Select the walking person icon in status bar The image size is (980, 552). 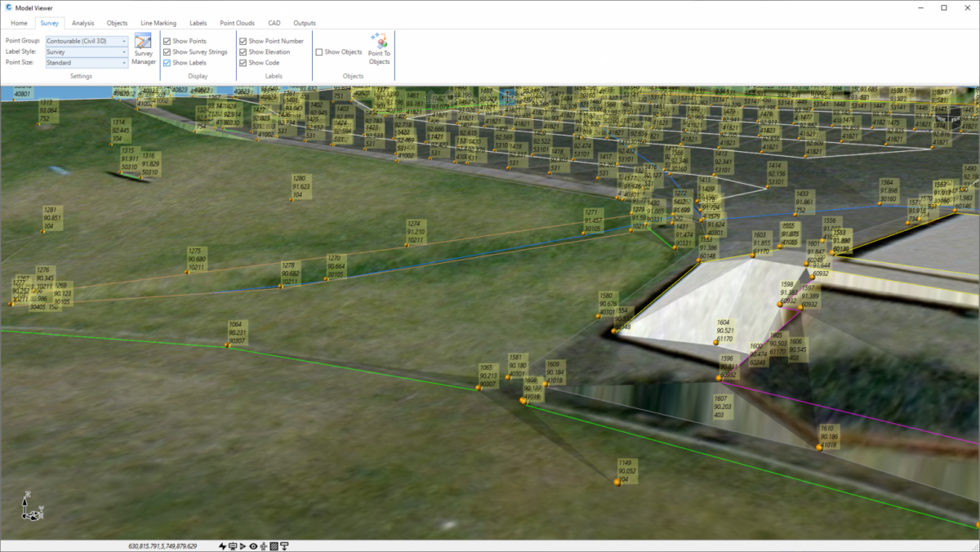click(x=263, y=546)
